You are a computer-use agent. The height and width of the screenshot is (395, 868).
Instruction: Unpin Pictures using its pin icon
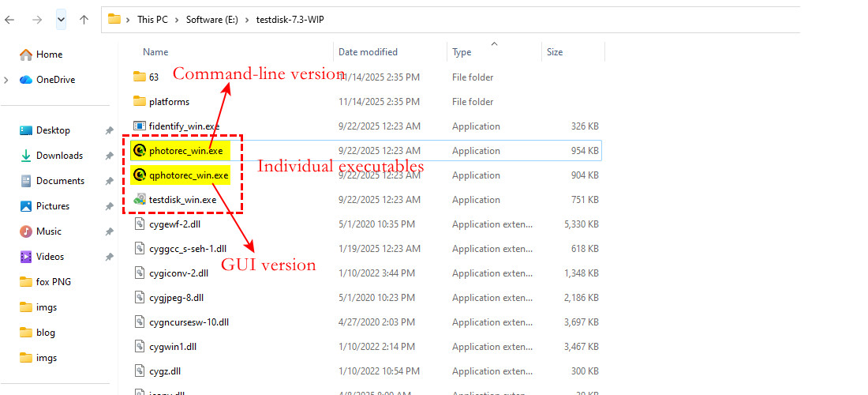click(x=109, y=207)
